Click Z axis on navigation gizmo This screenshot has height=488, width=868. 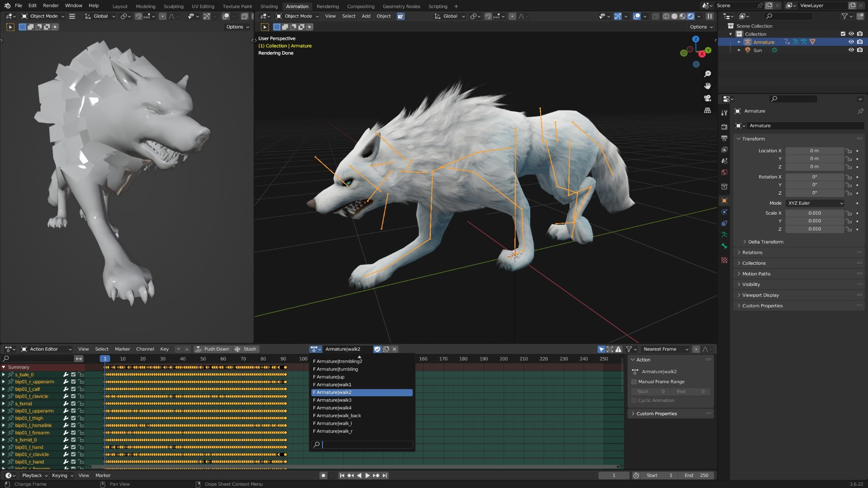[696, 39]
